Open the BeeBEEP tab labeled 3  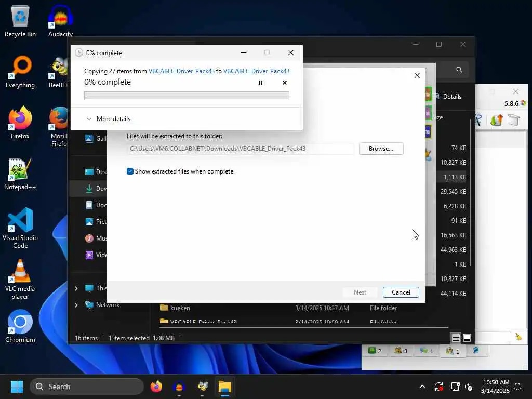[401, 351]
